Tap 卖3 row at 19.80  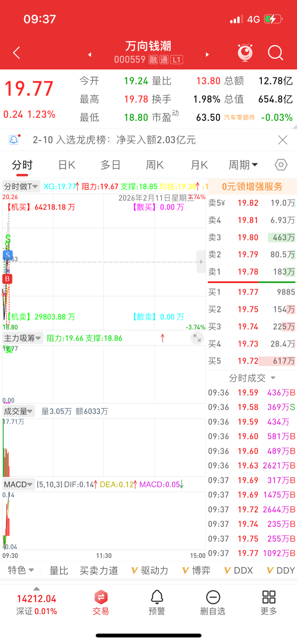tap(252, 237)
